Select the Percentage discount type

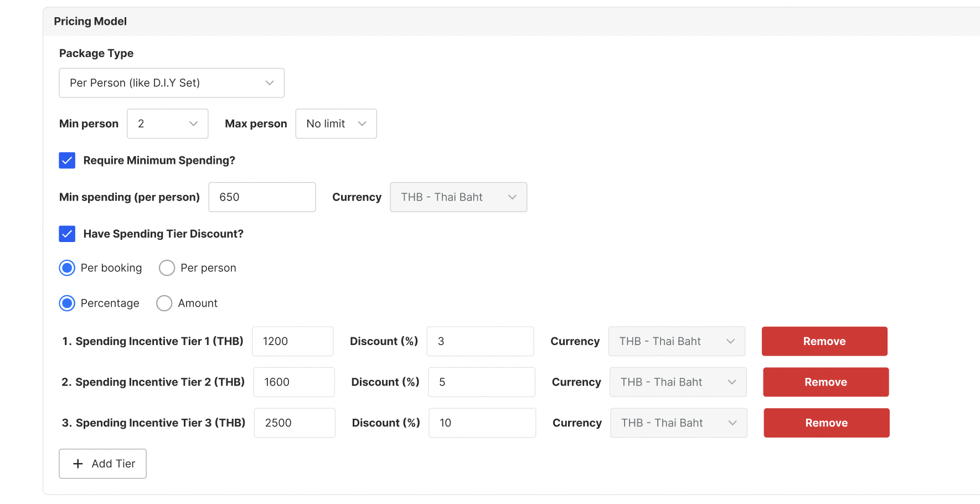click(x=67, y=304)
